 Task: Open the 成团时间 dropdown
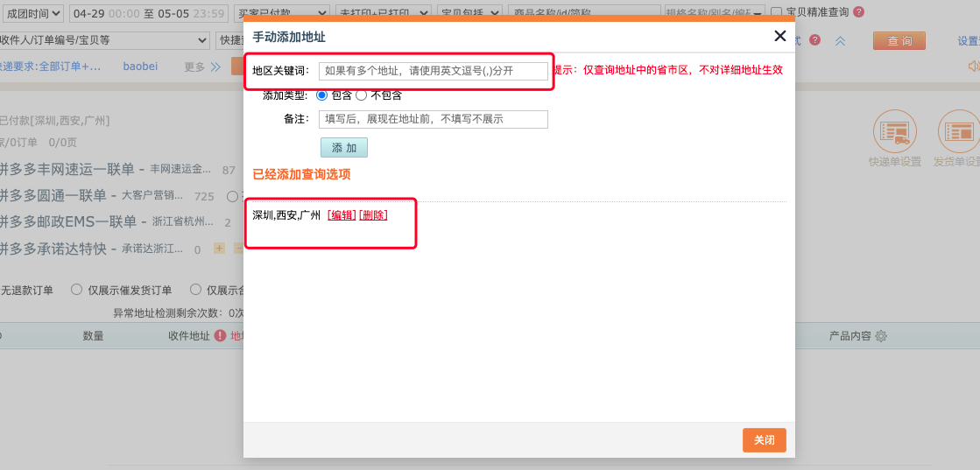(x=32, y=12)
